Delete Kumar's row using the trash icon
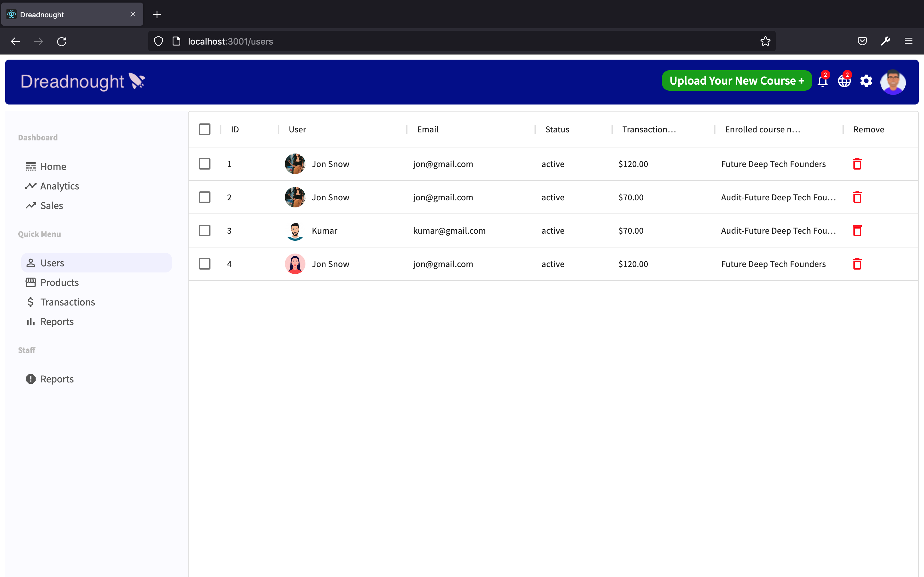This screenshot has width=924, height=577. click(857, 230)
